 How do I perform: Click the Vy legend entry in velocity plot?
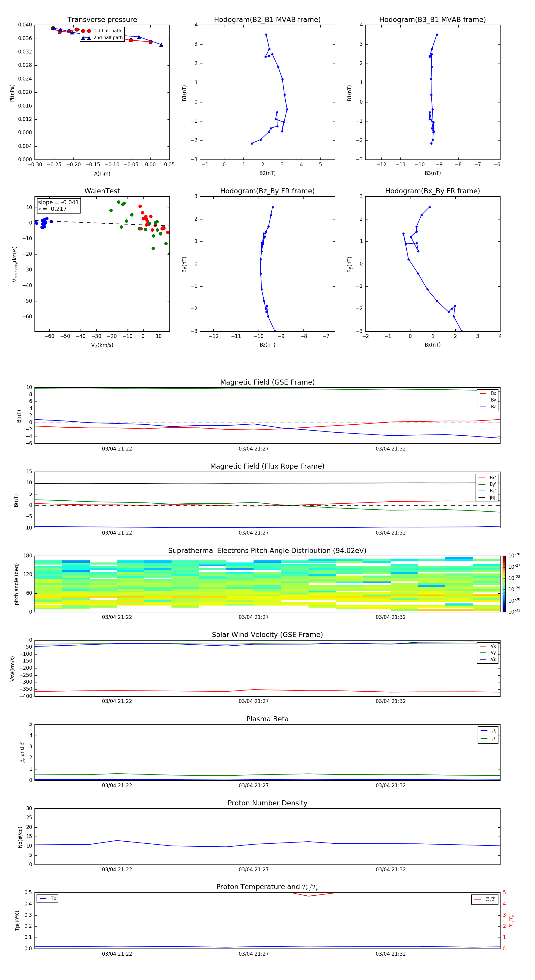click(488, 652)
